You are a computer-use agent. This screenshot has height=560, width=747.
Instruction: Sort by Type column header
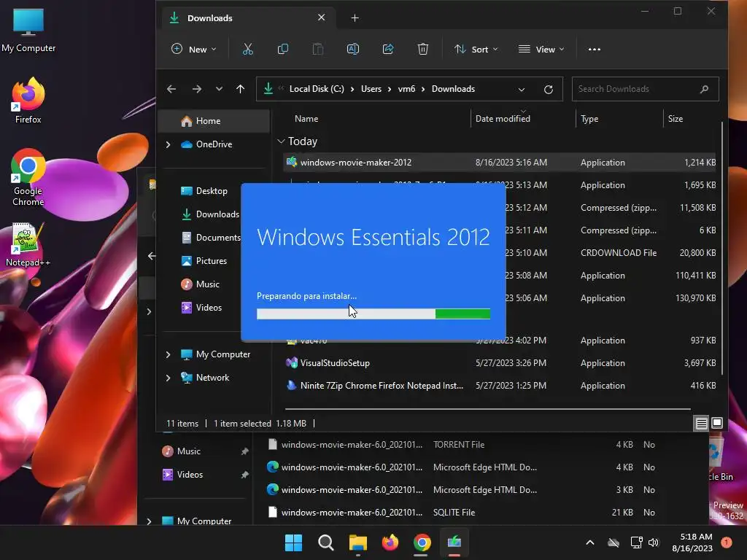click(589, 119)
